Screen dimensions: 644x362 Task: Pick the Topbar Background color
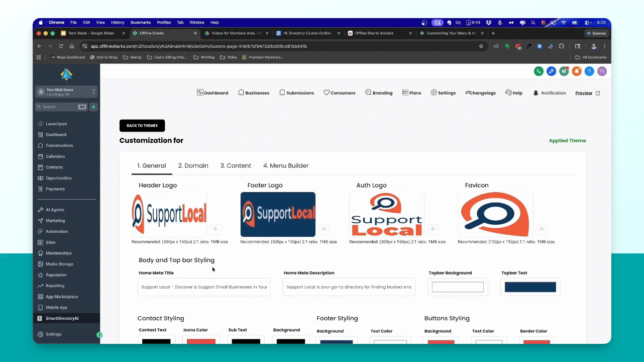458,287
